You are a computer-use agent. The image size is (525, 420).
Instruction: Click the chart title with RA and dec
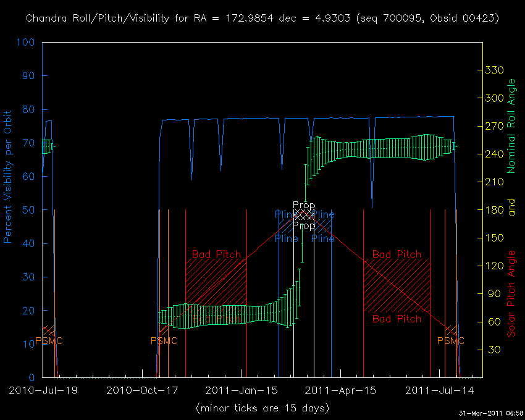point(262,19)
